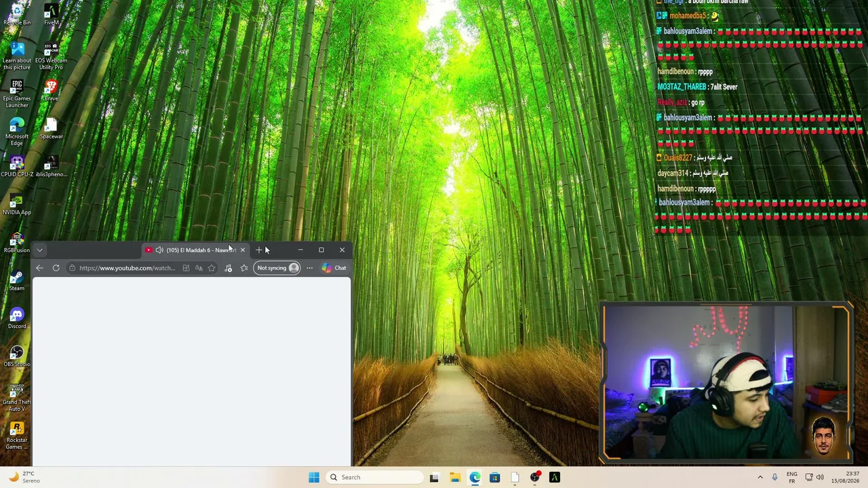Open the volume control in system tray
868x488 pixels.
pos(820,477)
